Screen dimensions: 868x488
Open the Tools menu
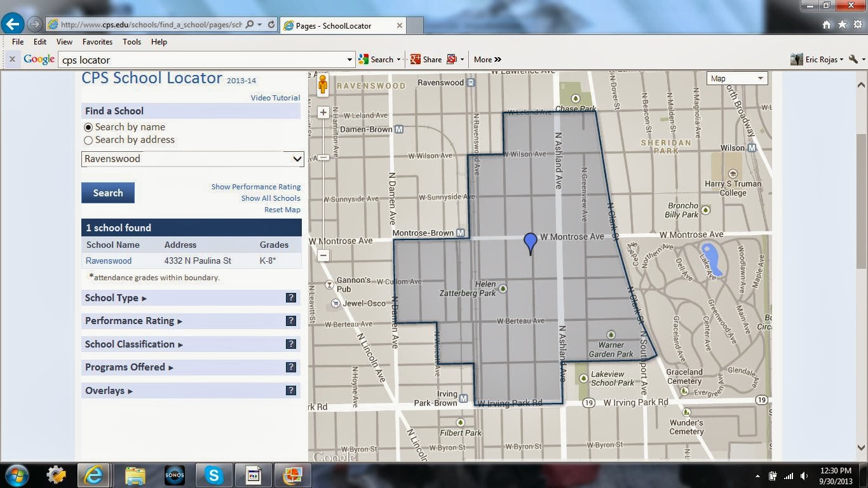132,41
